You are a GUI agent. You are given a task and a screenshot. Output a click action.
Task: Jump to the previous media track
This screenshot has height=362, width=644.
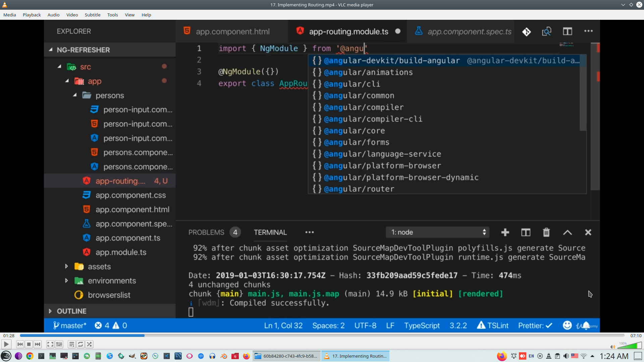coord(20,344)
